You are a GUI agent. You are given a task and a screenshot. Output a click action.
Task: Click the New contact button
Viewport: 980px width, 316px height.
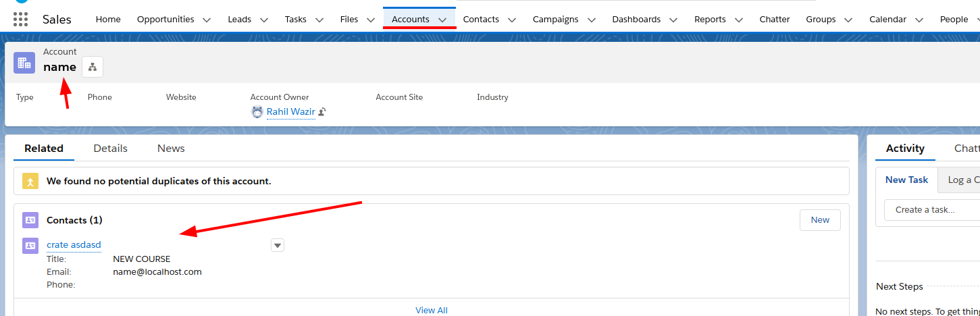click(820, 220)
